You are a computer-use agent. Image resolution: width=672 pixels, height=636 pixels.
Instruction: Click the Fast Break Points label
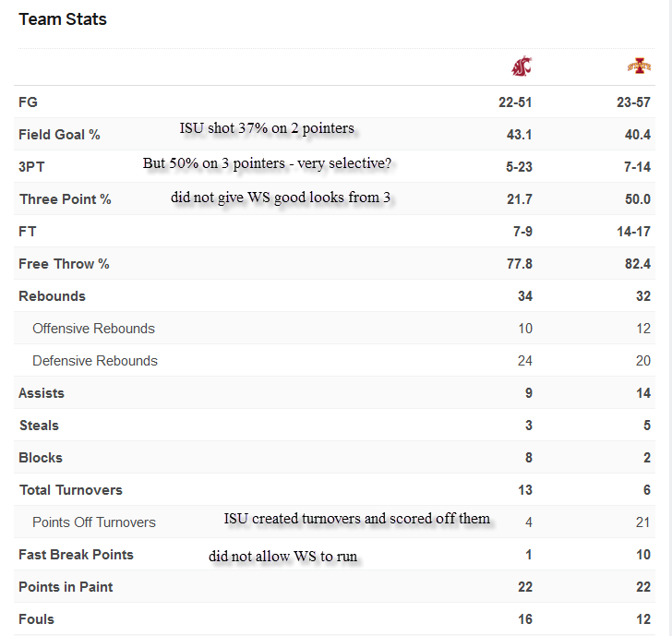(76, 555)
